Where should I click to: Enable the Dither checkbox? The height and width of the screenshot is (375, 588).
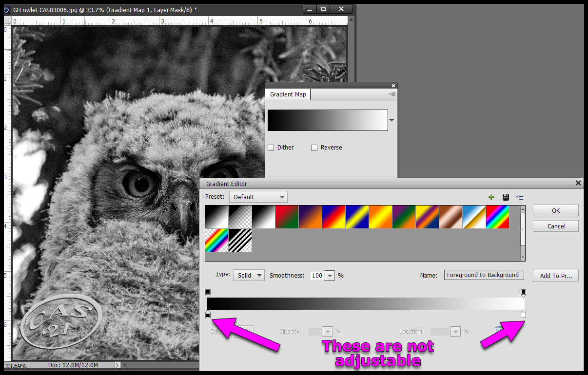pyautogui.click(x=271, y=148)
